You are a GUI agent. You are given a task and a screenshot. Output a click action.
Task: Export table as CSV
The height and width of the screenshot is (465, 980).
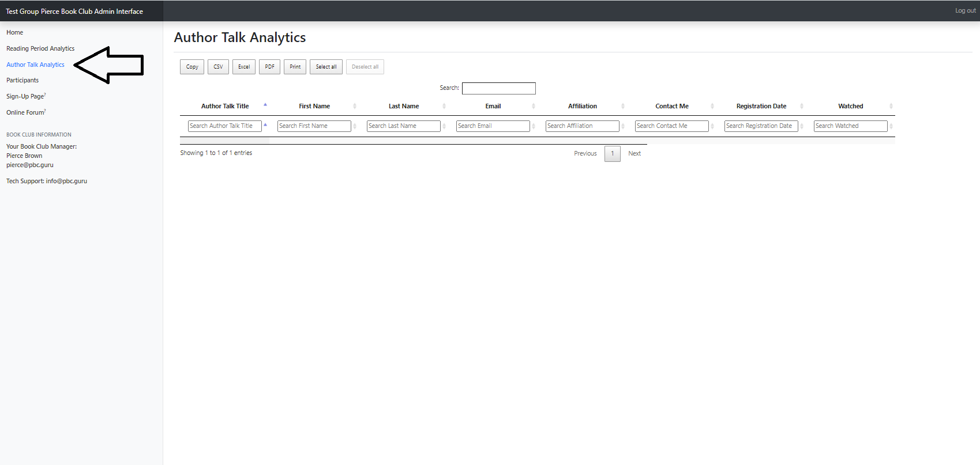click(218, 67)
